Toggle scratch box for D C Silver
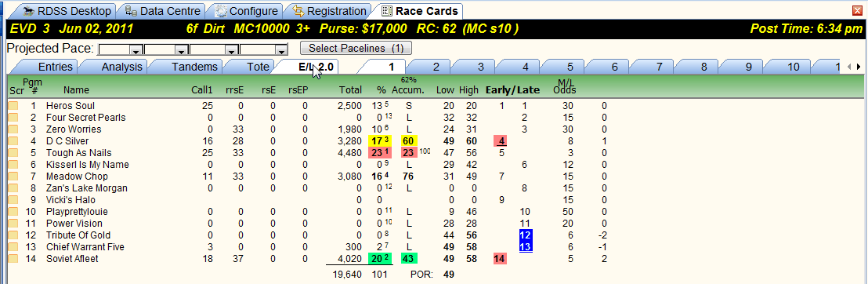The height and width of the screenshot is (284, 868). pos(13,141)
